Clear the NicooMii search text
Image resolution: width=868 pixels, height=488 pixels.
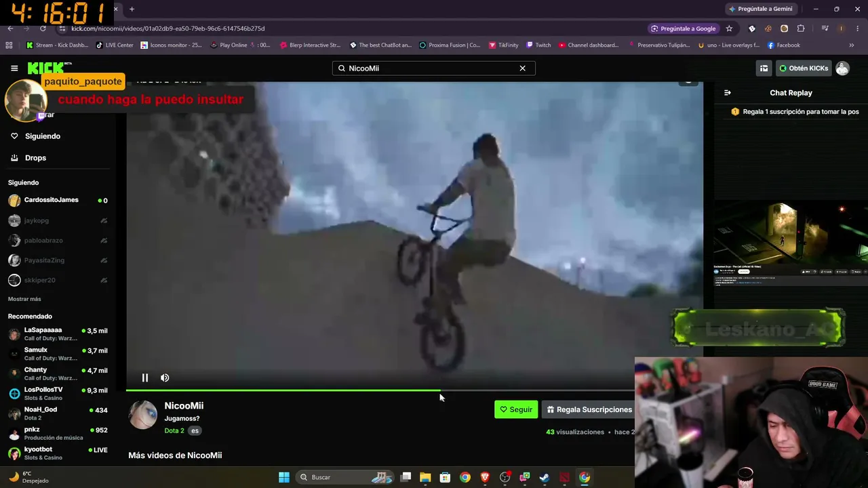click(522, 68)
